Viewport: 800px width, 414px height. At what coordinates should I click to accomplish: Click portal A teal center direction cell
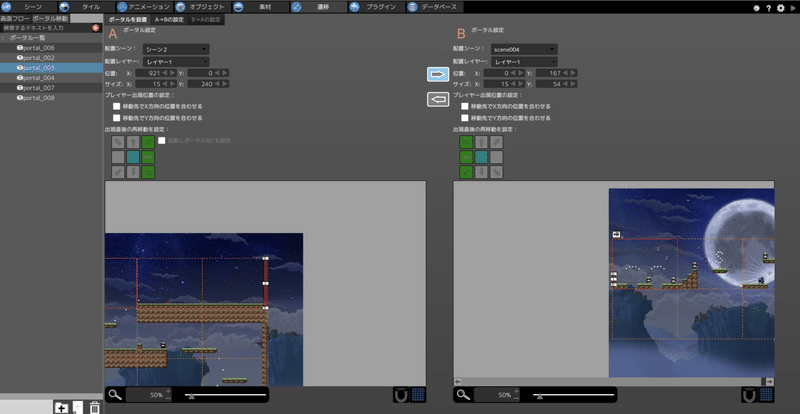coord(133,157)
